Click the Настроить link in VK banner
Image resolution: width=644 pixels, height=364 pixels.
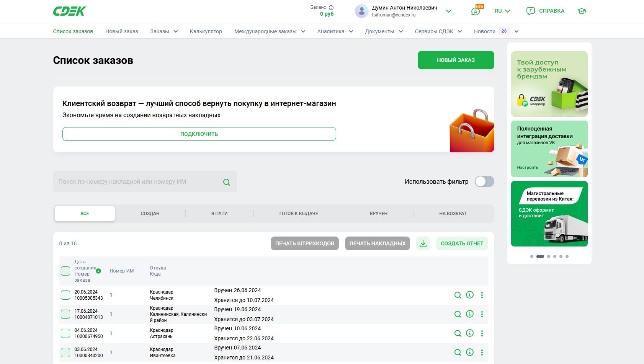pyautogui.click(x=528, y=167)
